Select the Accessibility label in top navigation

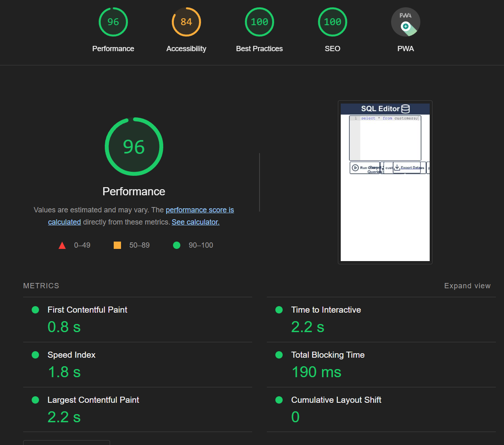tap(186, 48)
